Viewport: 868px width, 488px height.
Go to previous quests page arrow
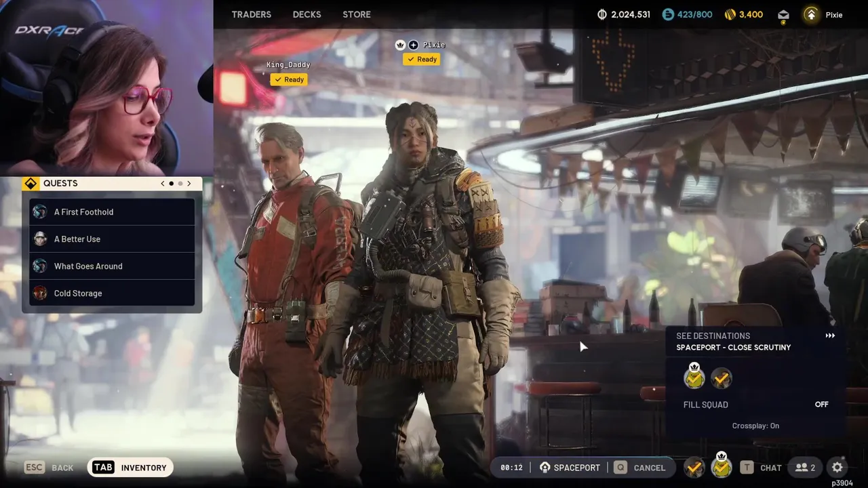162,183
